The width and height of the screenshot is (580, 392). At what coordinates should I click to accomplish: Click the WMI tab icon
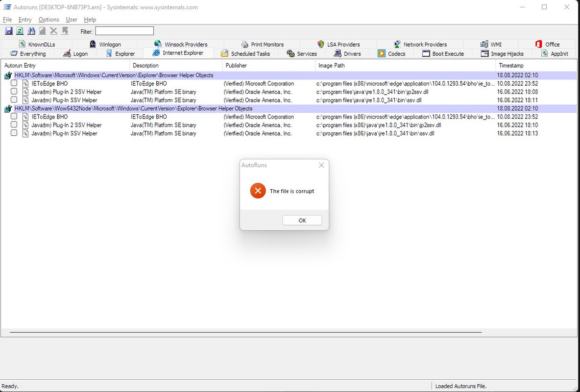tap(484, 44)
